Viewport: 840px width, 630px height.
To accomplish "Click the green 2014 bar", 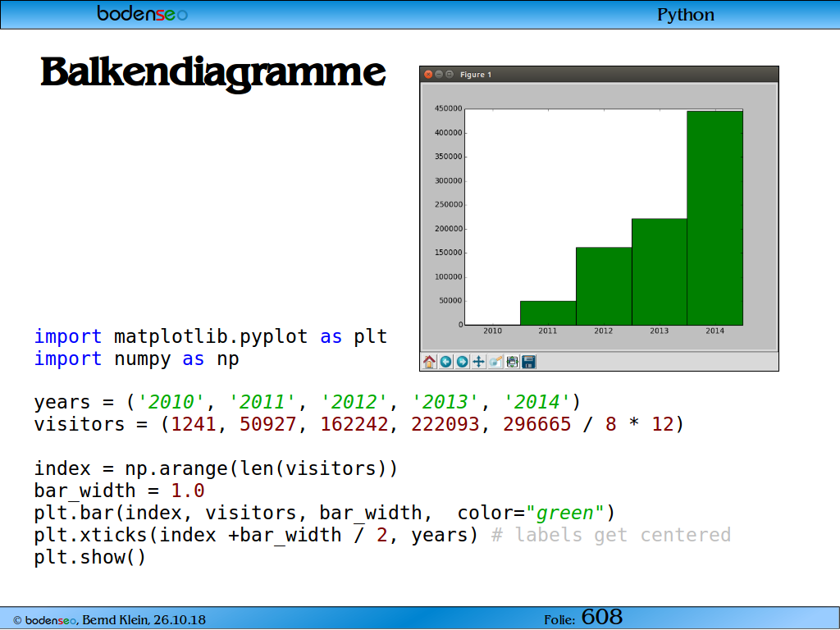I will (x=714, y=218).
